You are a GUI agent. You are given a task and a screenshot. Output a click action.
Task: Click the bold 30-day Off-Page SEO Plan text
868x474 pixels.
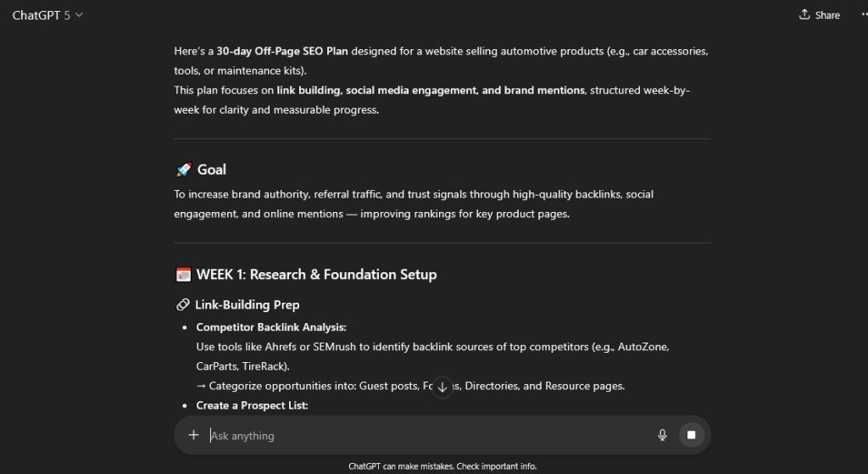282,51
